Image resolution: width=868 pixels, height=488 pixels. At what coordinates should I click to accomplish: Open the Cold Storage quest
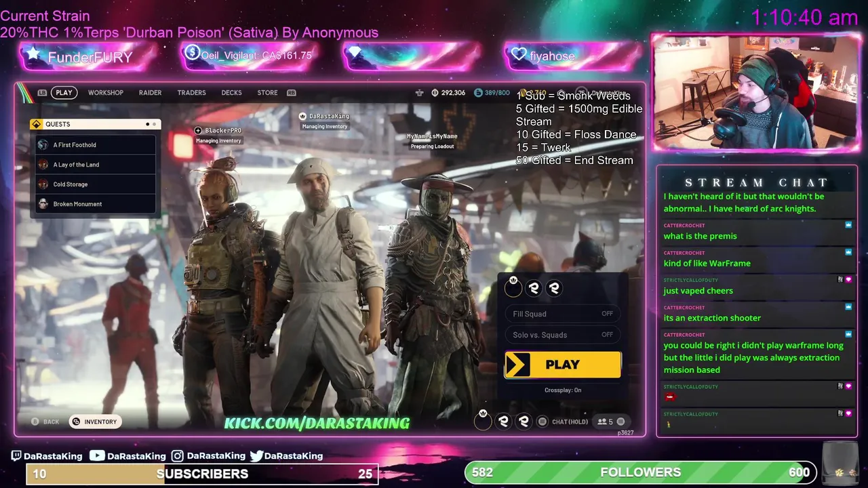[96, 184]
